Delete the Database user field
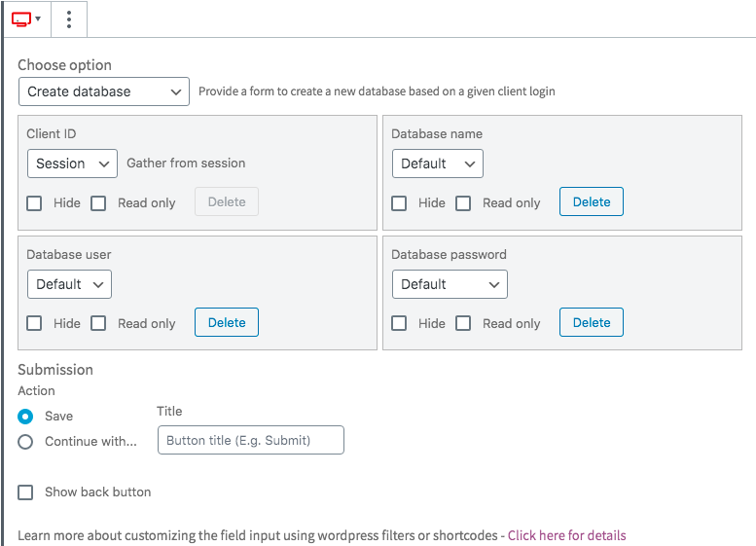 (x=227, y=322)
